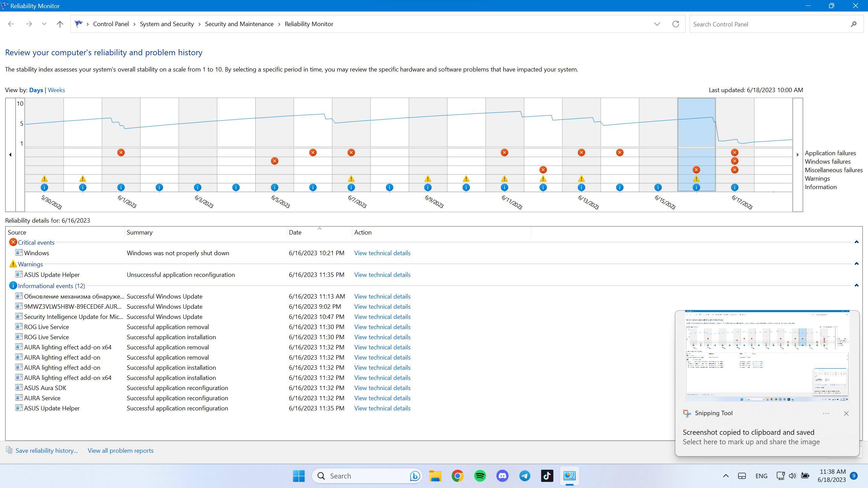Click the application failure icon on 6/1/2023

[x=121, y=152]
